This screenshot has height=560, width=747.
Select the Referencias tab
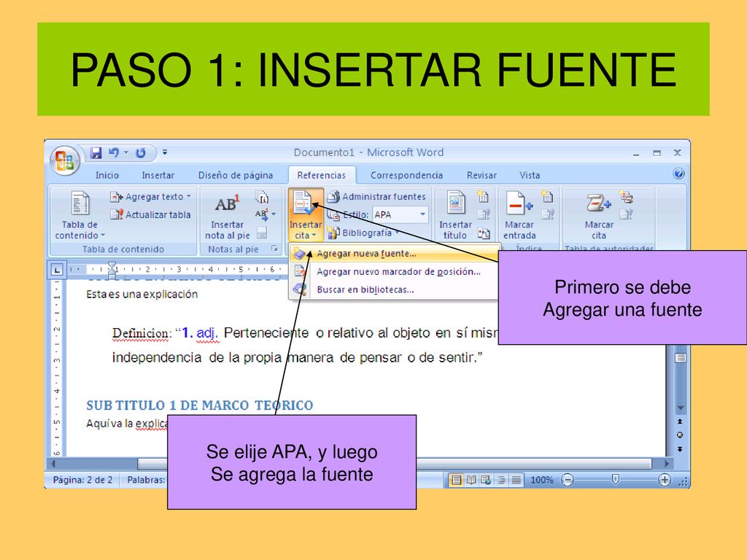pyautogui.click(x=322, y=175)
